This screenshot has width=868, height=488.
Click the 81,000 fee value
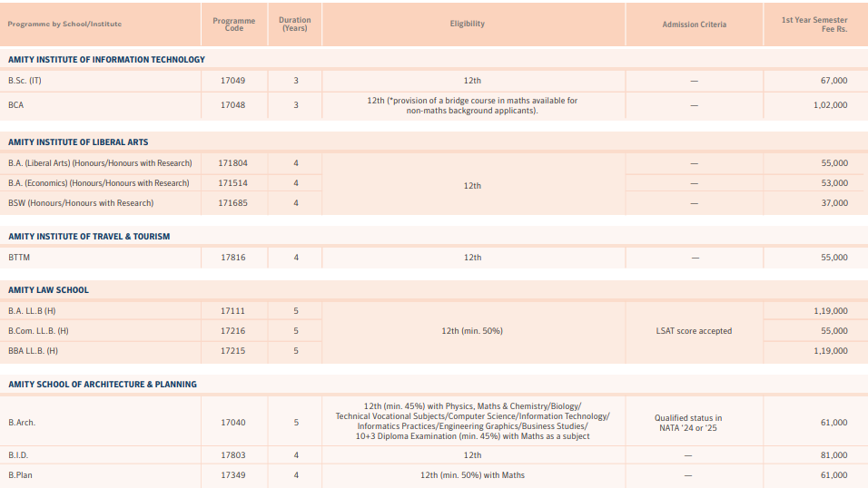click(x=834, y=455)
